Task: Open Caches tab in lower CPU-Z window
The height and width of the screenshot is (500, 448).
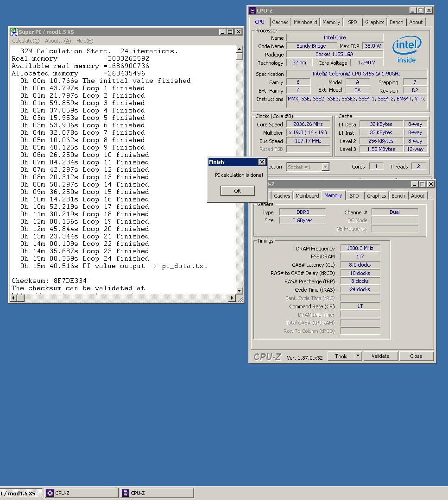Action: [x=282, y=196]
